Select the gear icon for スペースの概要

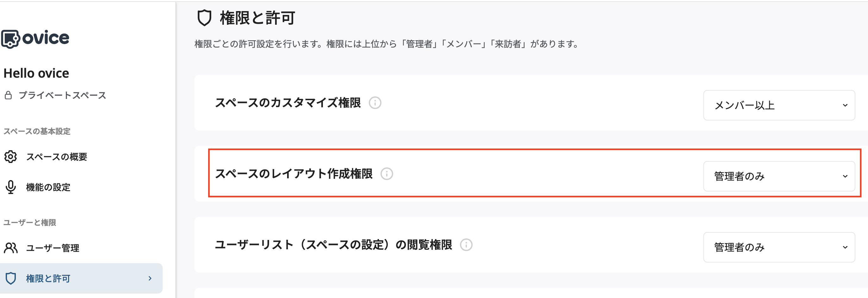(x=10, y=157)
